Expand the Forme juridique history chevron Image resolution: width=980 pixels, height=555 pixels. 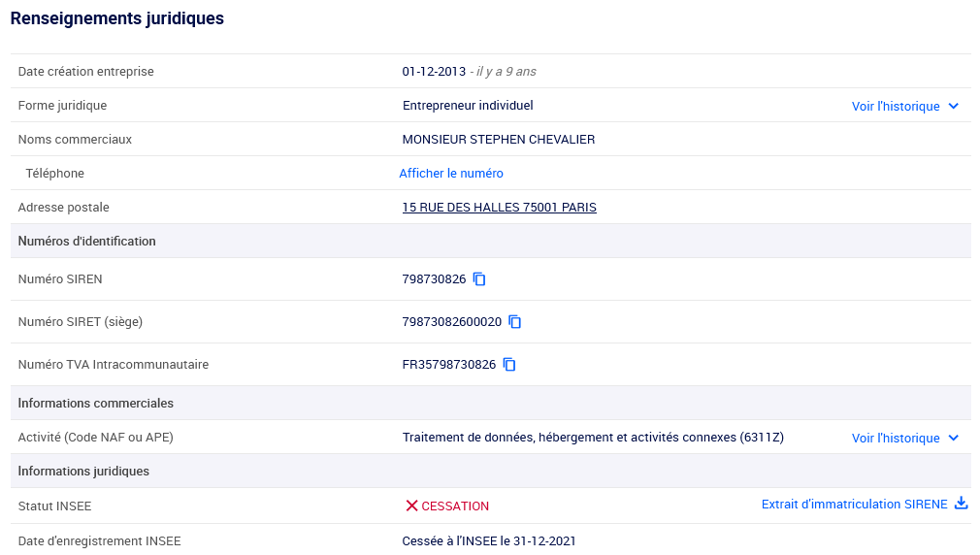954,107
